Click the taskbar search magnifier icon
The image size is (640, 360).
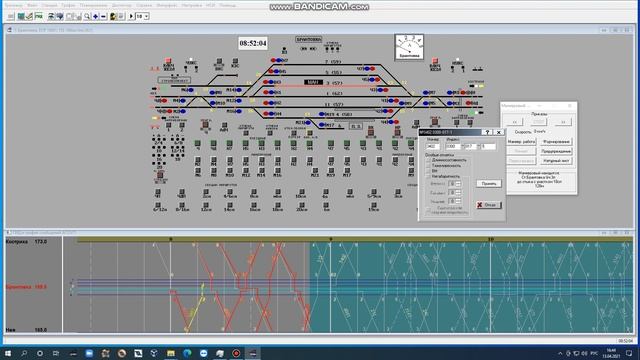pyautogui.click(x=24, y=353)
